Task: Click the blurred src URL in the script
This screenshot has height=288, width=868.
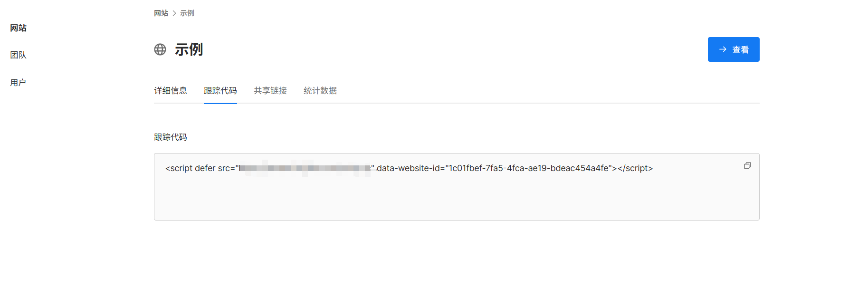Action: [x=305, y=168]
